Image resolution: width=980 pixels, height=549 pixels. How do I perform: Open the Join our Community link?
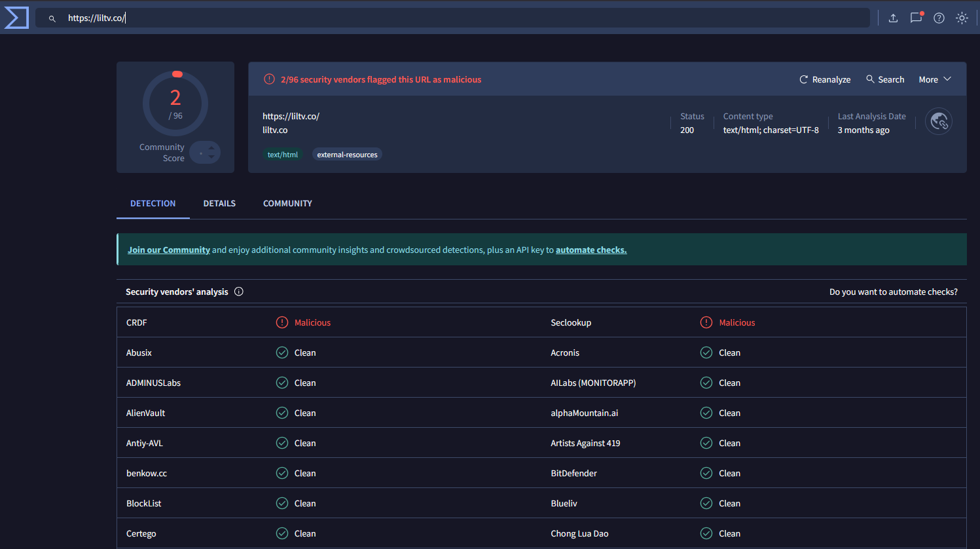click(x=169, y=250)
